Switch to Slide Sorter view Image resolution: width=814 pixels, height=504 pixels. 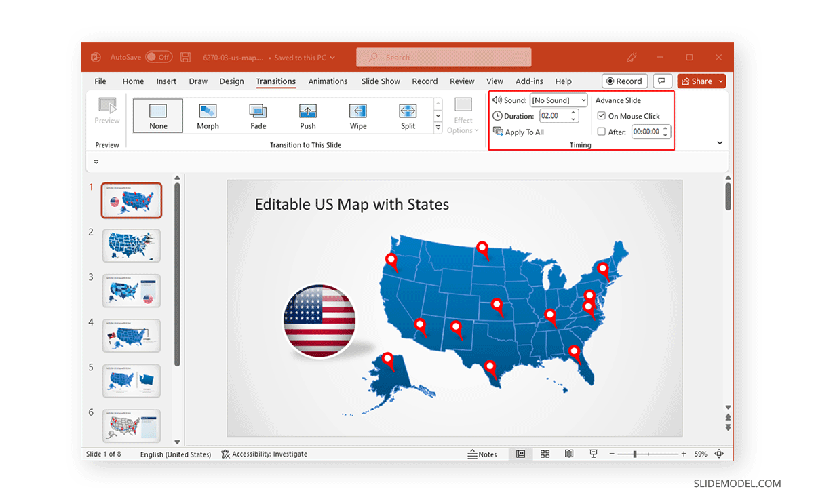tap(545, 453)
